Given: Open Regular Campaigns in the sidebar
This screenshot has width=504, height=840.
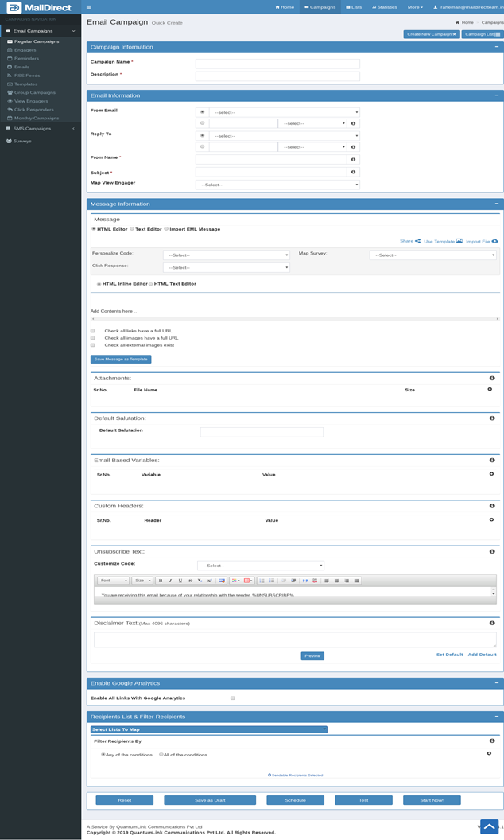Looking at the screenshot, I should [x=37, y=41].
